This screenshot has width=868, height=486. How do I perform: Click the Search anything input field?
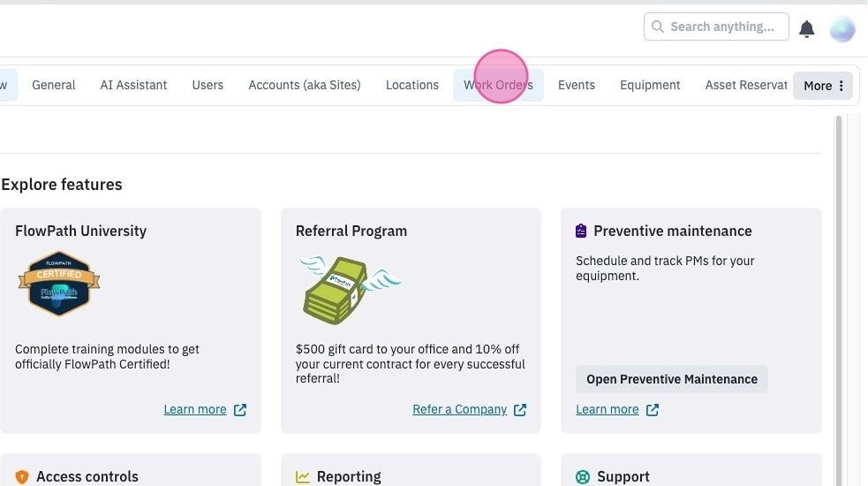coord(716,27)
